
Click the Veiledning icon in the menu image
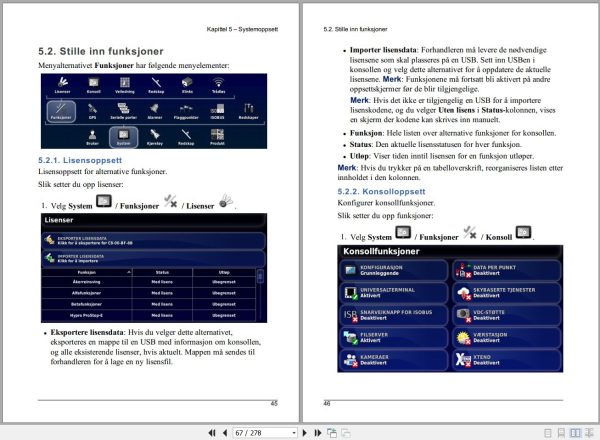[x=125, y=85]
